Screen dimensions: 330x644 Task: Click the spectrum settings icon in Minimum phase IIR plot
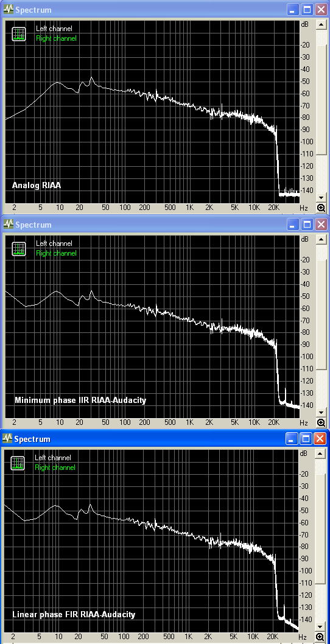19,248
